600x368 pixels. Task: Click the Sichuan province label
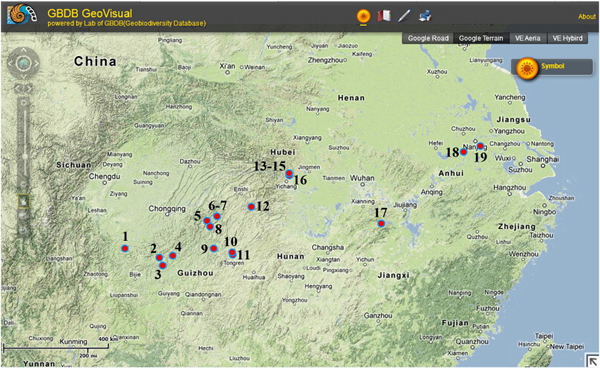(73, 165)
